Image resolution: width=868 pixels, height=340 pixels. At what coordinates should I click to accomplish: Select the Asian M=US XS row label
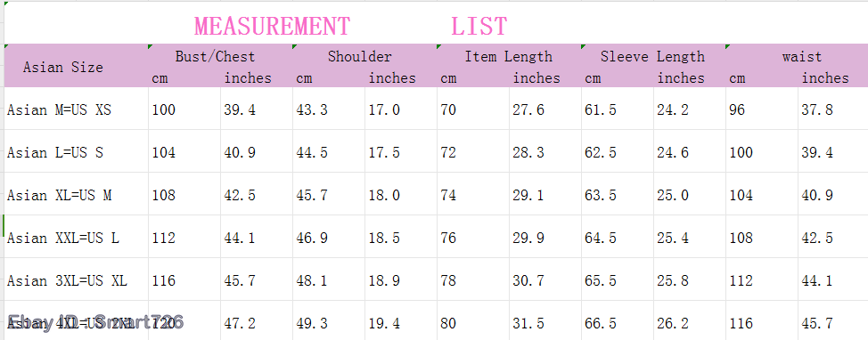tap(77, 109)
